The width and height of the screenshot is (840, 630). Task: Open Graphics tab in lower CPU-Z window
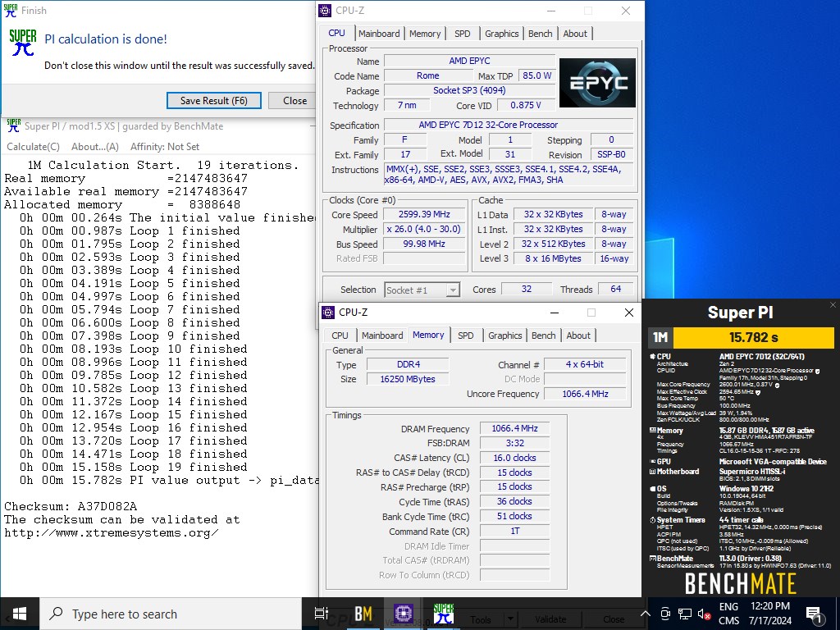tap(504, 336)
